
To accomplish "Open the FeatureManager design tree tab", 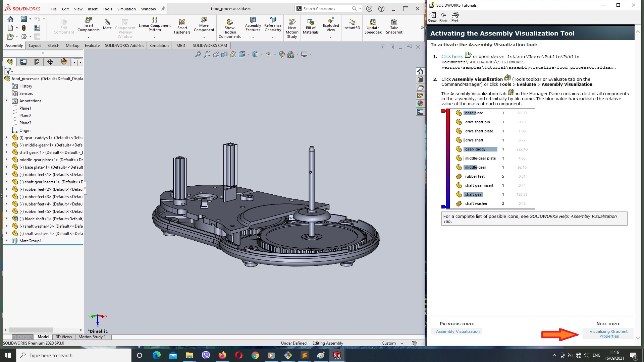I will tap(10, 62).
